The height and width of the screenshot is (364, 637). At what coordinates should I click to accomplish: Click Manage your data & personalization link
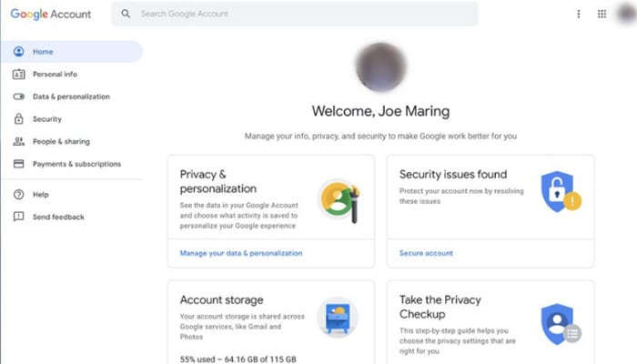241,253
